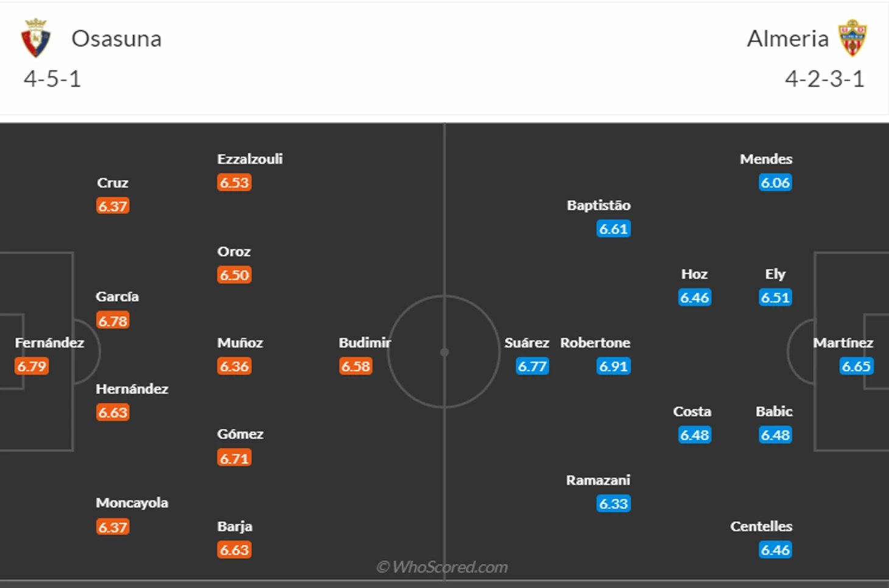This screenshot has height=588, width=889.
Task: Click García's 6.78 rating badge
Action: pos(113,321)
